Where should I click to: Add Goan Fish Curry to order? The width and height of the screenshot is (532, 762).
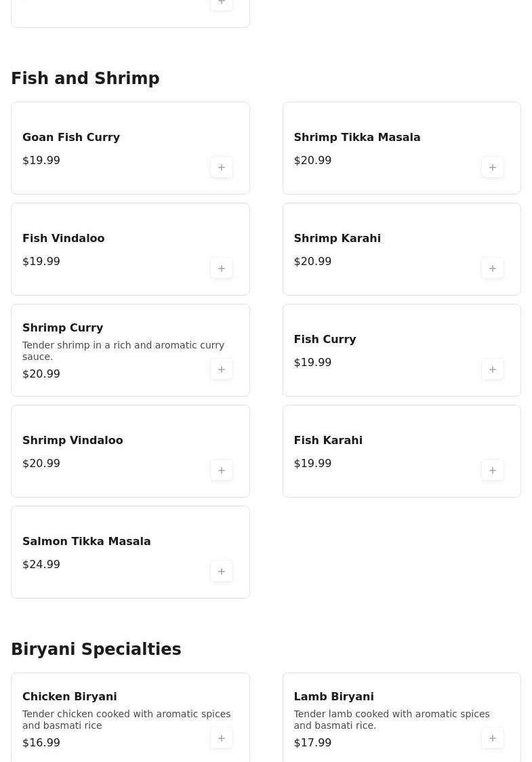(222, 167)
